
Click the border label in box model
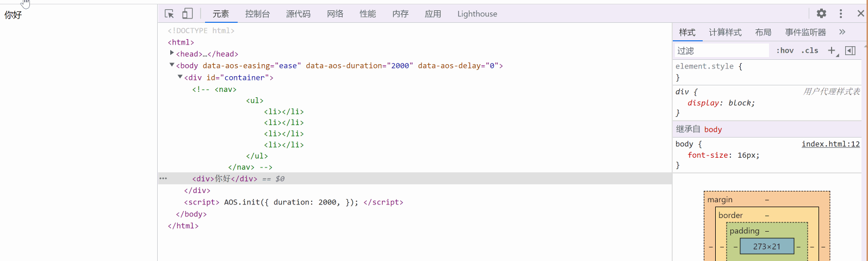tap(730, 215)
